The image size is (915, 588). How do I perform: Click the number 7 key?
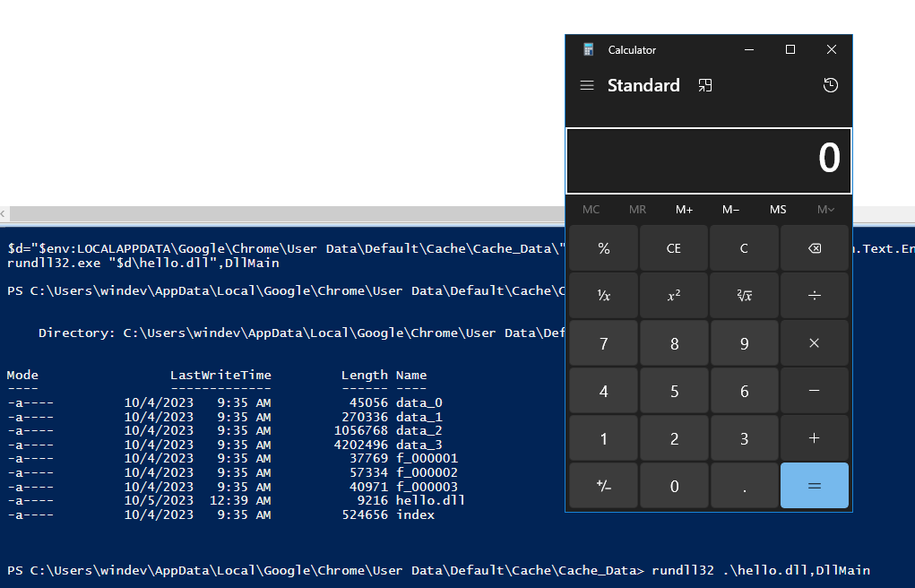click(603, 343)
